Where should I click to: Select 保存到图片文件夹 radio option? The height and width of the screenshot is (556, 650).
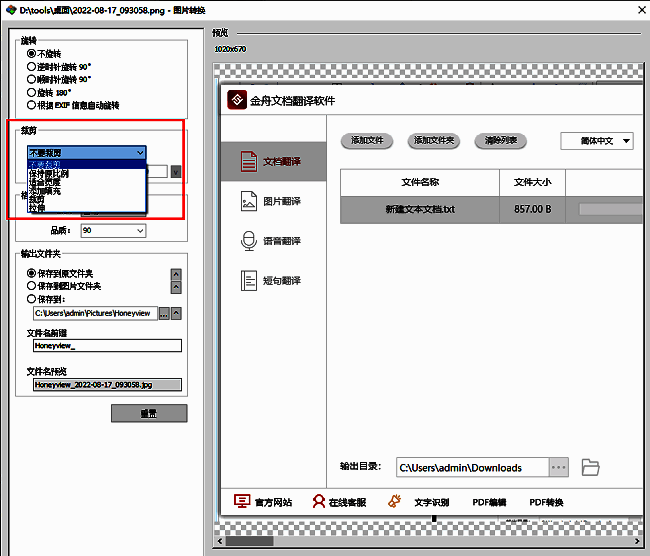point(32,285)
